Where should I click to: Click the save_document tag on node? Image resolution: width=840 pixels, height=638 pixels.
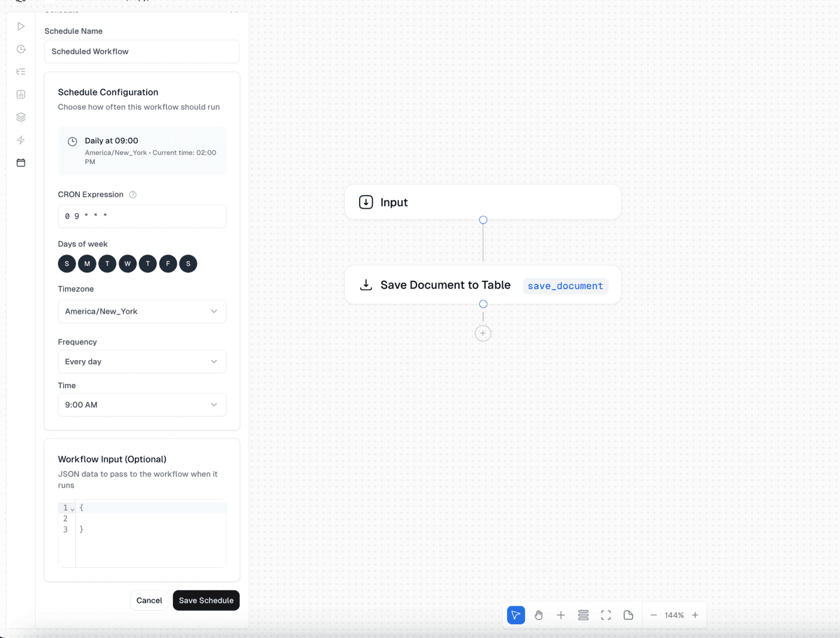click(566, 286)
